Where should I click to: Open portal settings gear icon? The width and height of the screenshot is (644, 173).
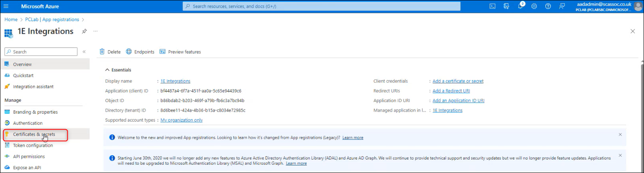point(534,6)
